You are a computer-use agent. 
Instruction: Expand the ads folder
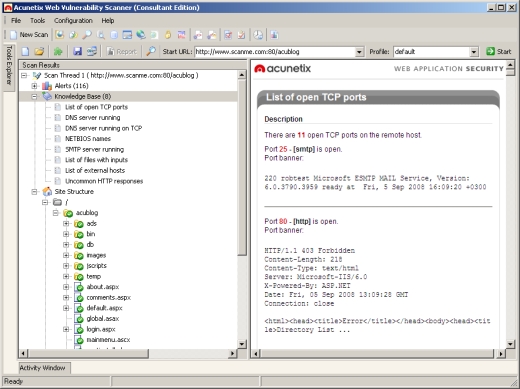pos(66,223)
